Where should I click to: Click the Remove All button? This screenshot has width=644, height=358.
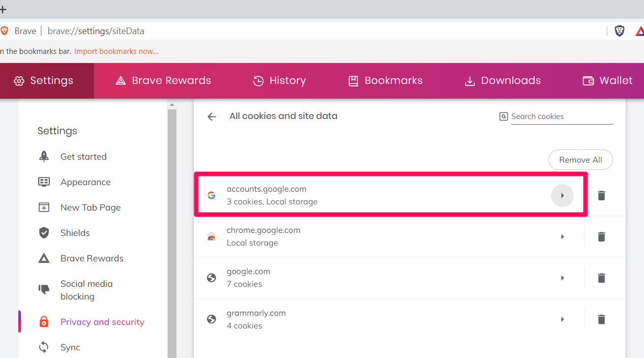(x=580, y=160)
